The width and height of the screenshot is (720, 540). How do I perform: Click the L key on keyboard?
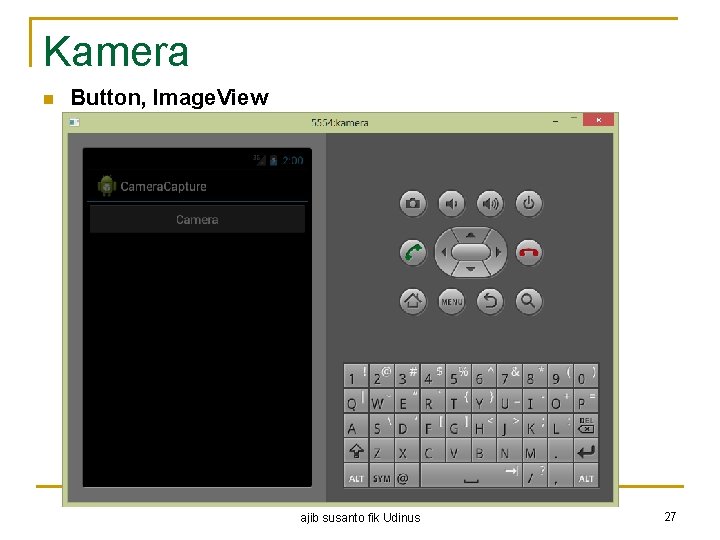[560, 426]
